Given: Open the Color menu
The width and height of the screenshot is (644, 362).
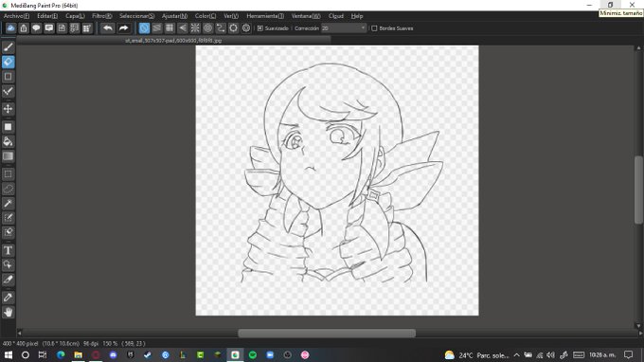Looking at the screenshot, I should (x=206, y=16).
